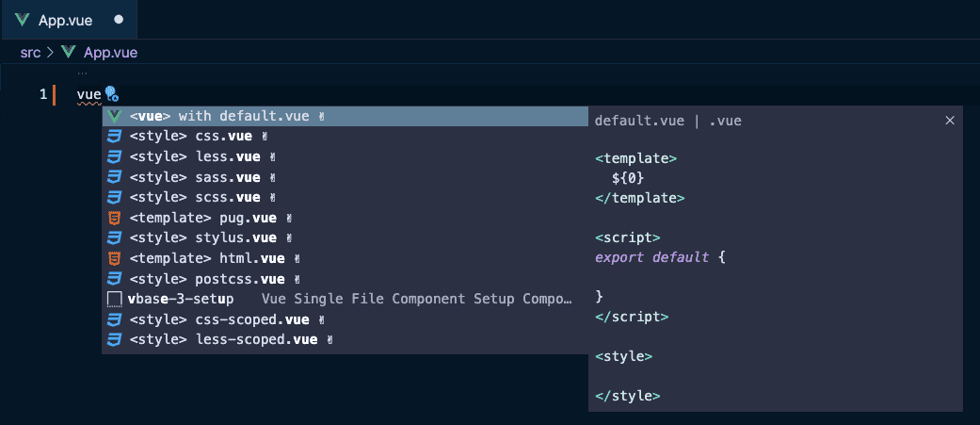Image resolution: width=980 pixels, height=425 pixels.
Task: Select the App.vue editor tab
Action: tap(68, 20)
